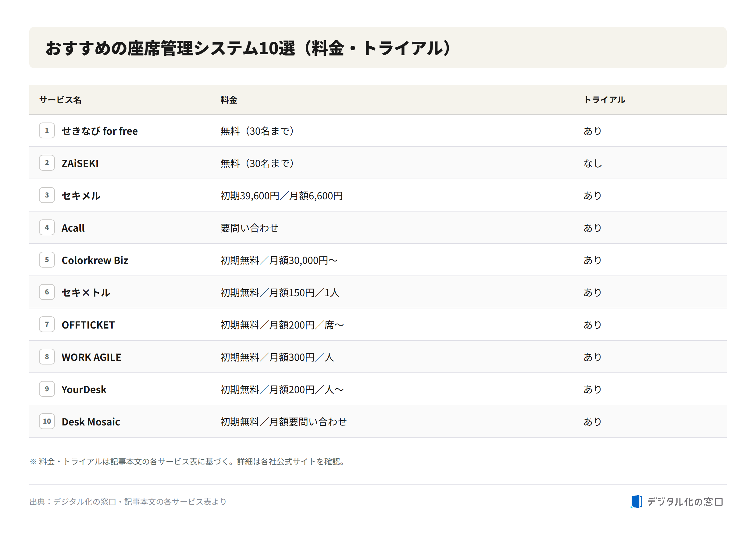
Task: Select the トライアル column header
Action: click(x=604, y=100)
